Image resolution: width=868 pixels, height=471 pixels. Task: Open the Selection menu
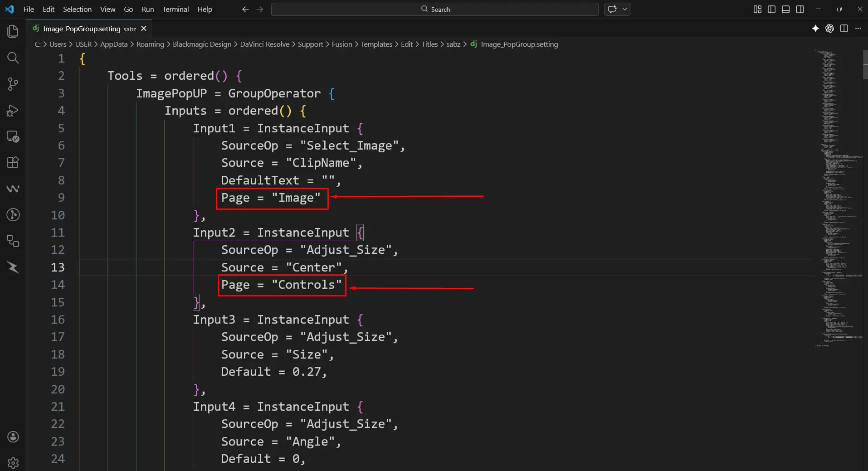click(77, 9)
